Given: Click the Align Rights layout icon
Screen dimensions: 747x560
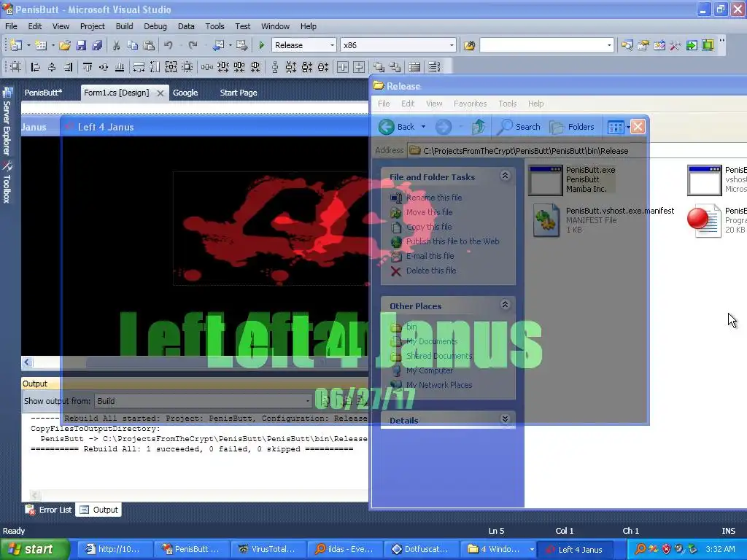Looking at the screenshot, I should point(68,67).
